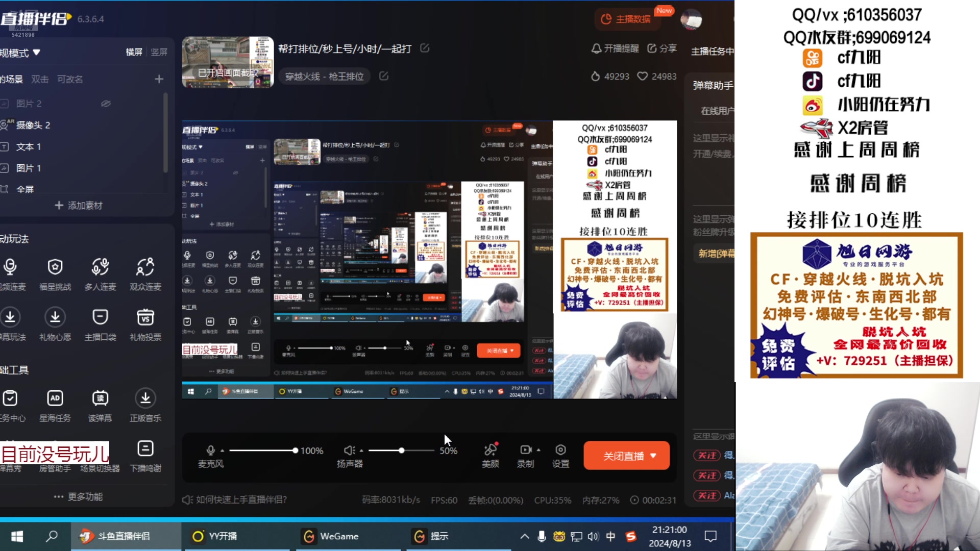This screenshot has height=551, width=980.
Task: Expand the recording options arrow
Action: [538, 450]
